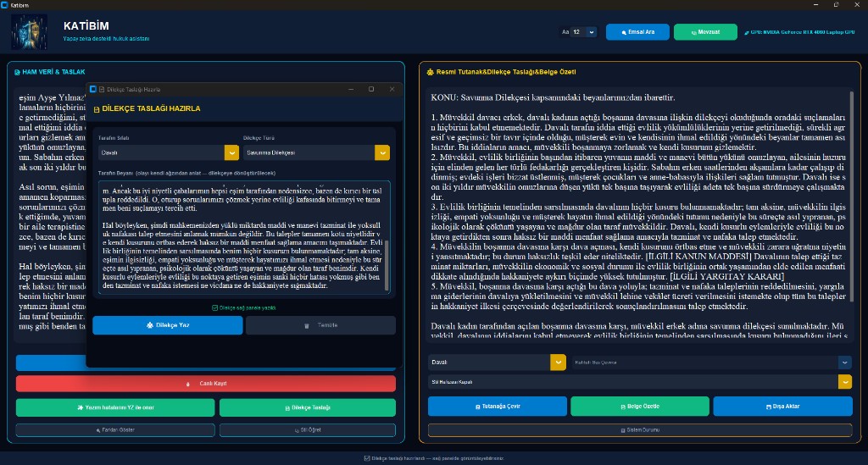
Task: Click the icon on Sistem Durumu button
Action: click(623, 430)
